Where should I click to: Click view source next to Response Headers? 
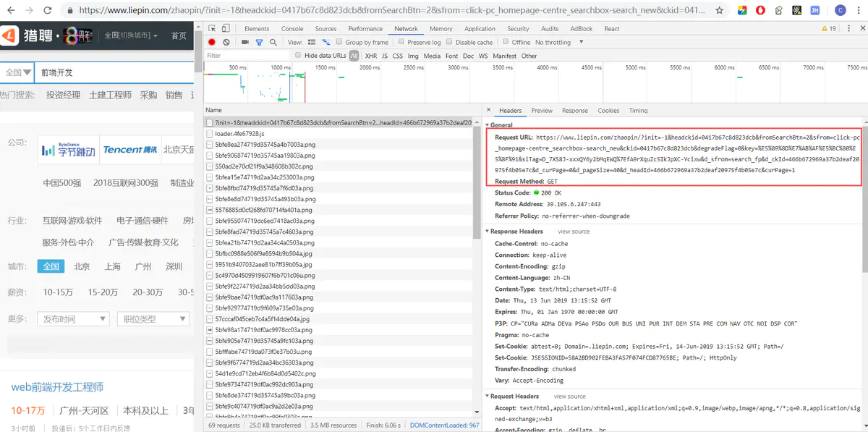pyautogui.click(x=574, y=232)
